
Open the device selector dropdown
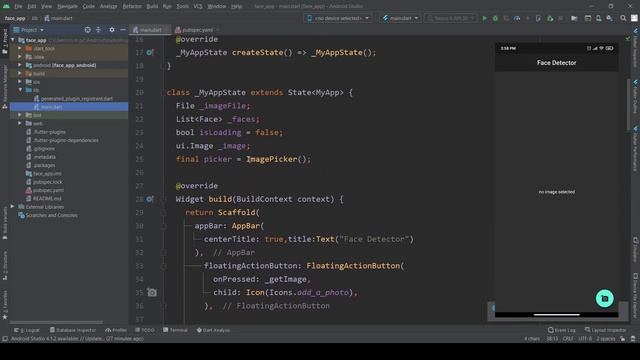coord(338,18)
